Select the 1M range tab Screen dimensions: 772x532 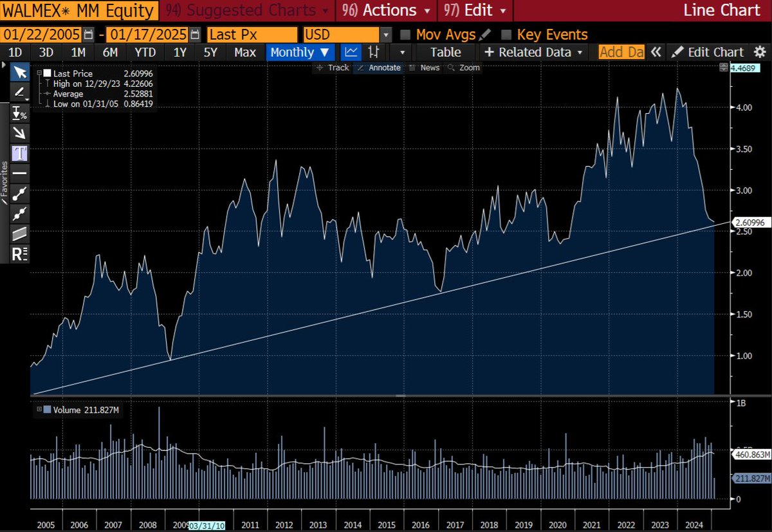click(x=78, y=52)
